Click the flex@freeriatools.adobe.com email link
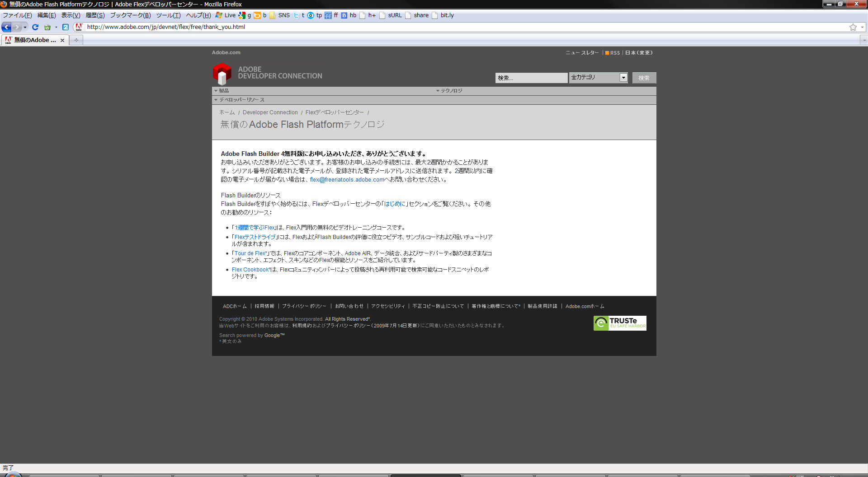This screenshot has width=868, height=477. click(x=347, y=180)
